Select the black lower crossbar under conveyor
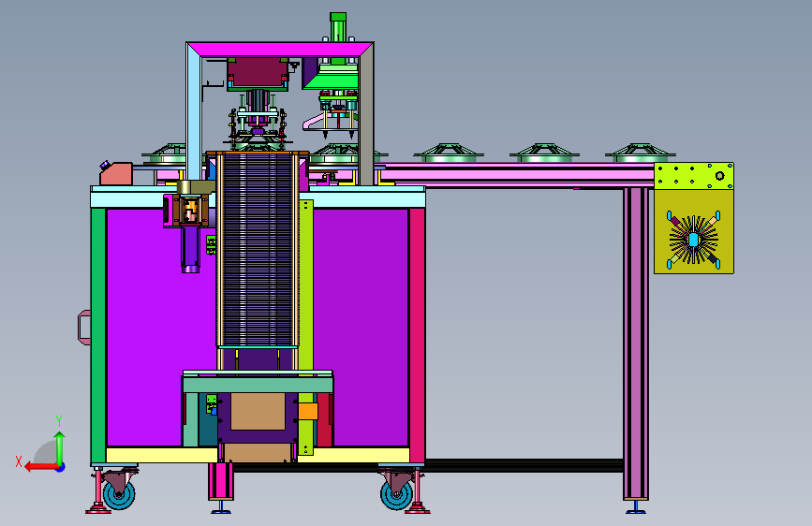812x526 pixels. tap(429, 465)
